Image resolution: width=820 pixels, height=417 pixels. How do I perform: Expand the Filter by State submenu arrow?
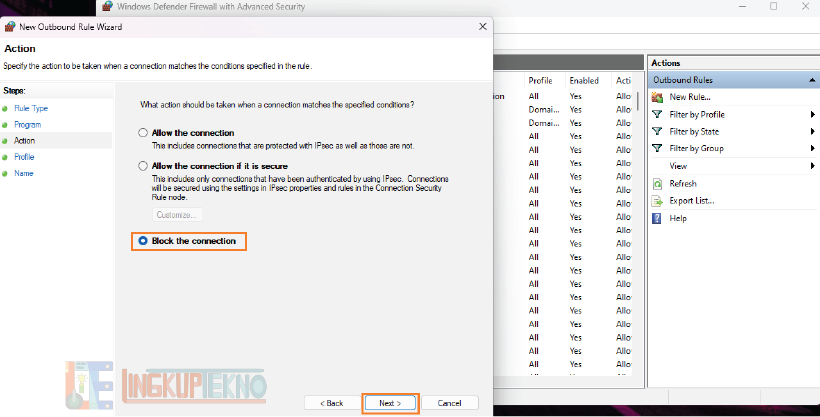[813, 131]
